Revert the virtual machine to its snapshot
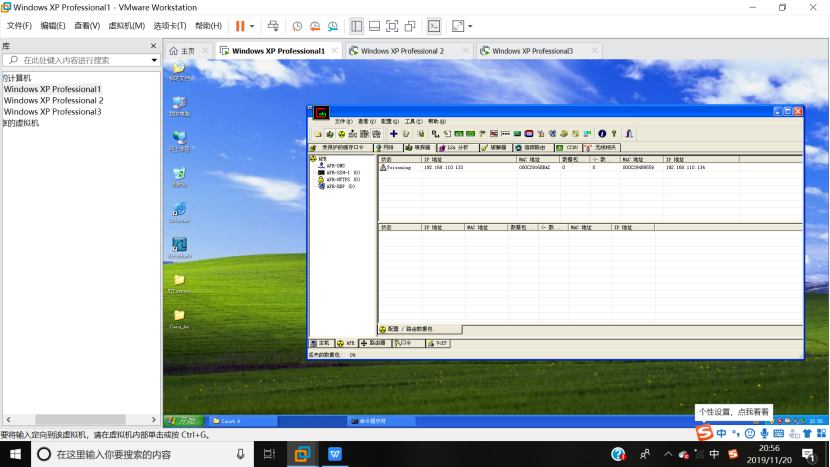 [x=315, y=26]
